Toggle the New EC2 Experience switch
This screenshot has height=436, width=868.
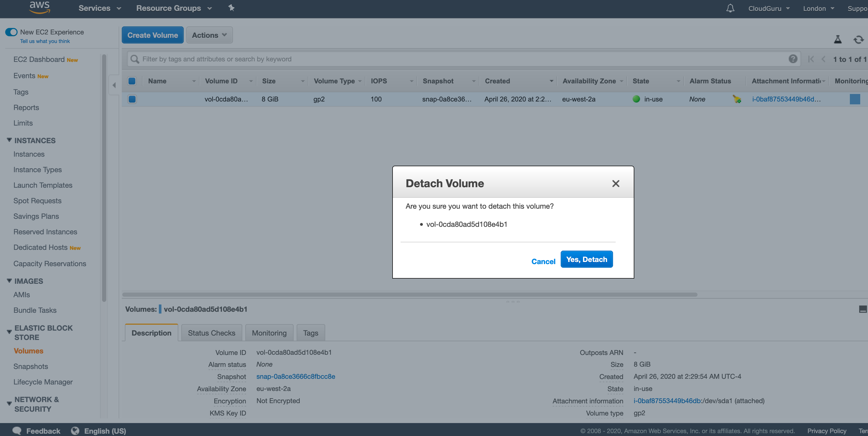point(11,32)
